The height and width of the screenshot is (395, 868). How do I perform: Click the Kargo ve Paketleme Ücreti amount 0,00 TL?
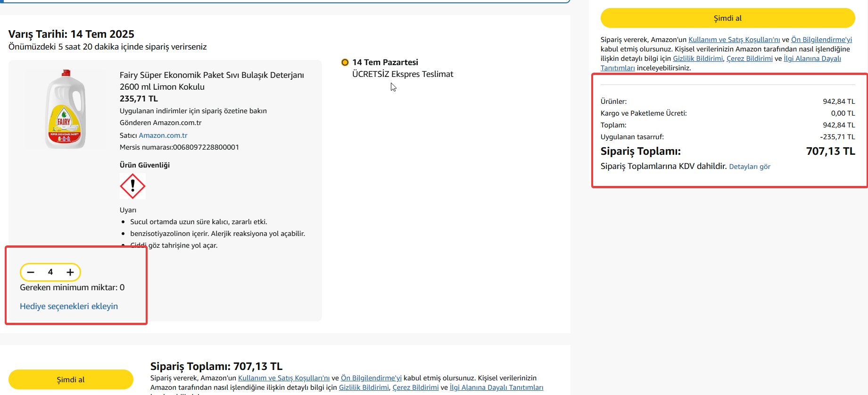point(843,113)
